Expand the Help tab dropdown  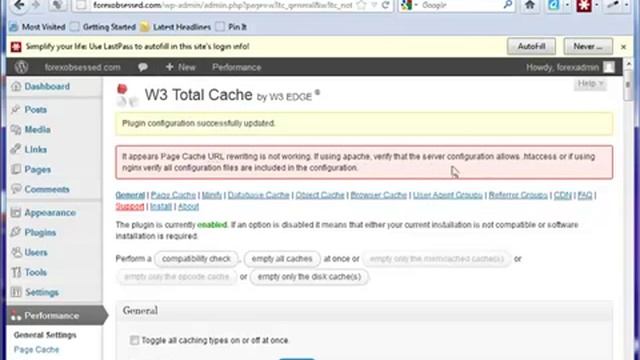point(590,84)
